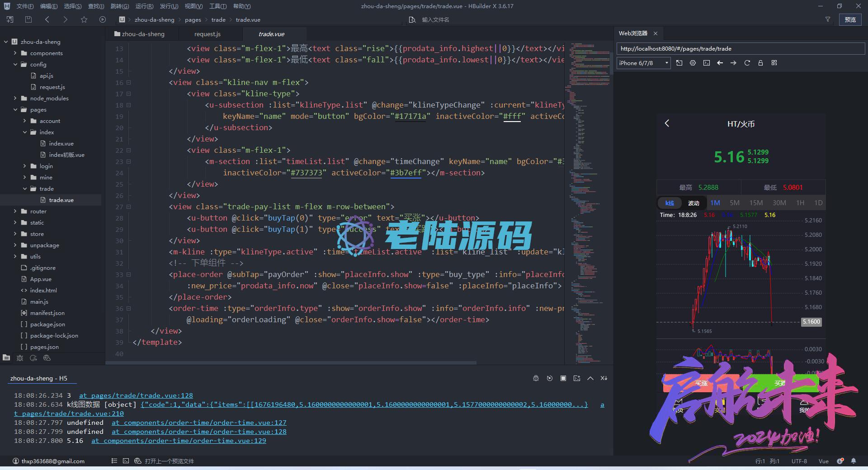This screenshot has height=470, width=868.
Task: Expand the login folder
Action: click(24, 166)
